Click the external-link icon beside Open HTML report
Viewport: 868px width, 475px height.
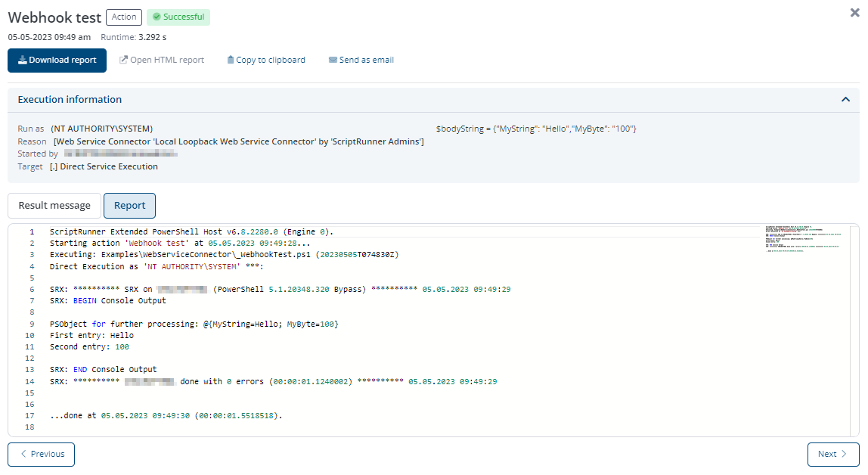[x=123, y=61]
